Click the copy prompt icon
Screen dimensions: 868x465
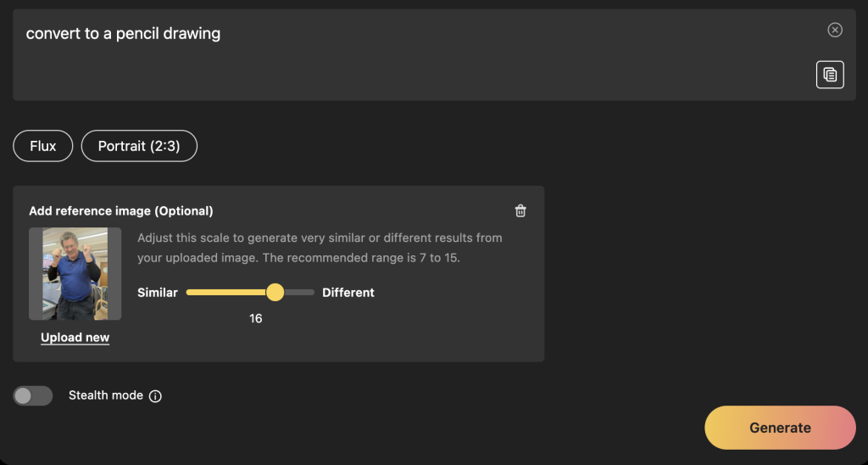(830, 75)
